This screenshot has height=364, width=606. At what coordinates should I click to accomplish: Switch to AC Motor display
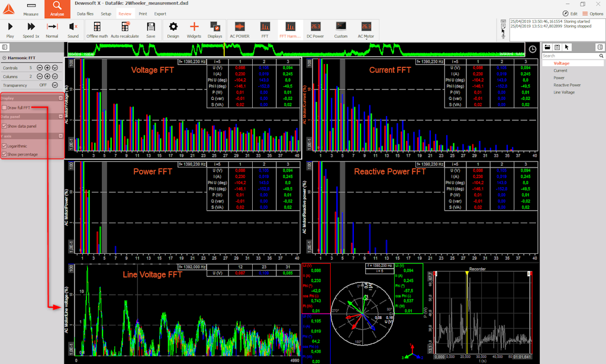click(x=366, y=30)
